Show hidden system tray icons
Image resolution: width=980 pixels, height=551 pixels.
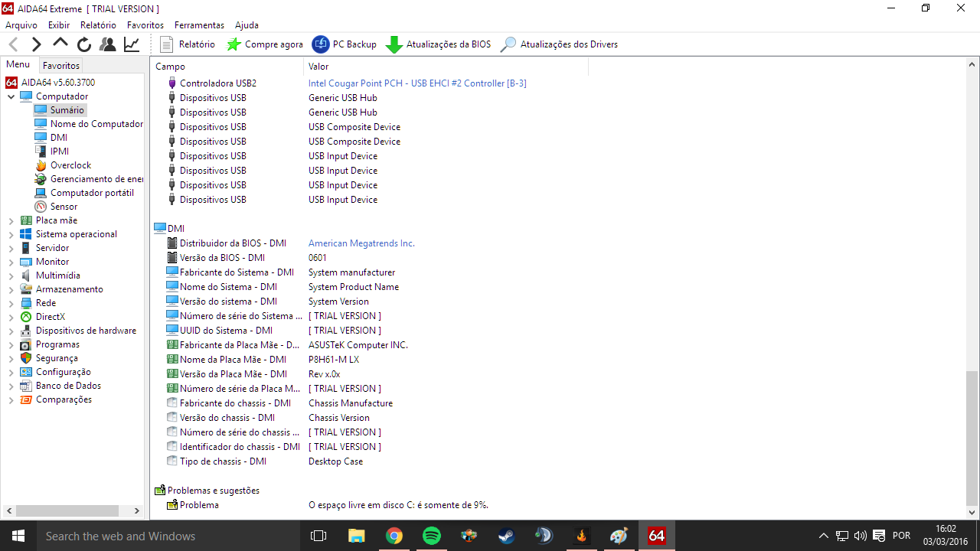pos(824,536)
